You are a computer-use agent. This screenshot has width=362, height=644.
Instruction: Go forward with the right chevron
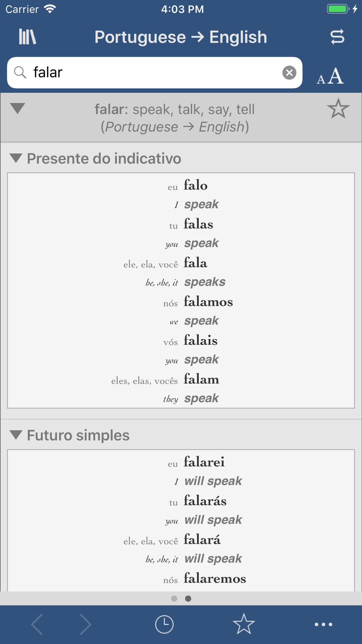click(85, 624)
